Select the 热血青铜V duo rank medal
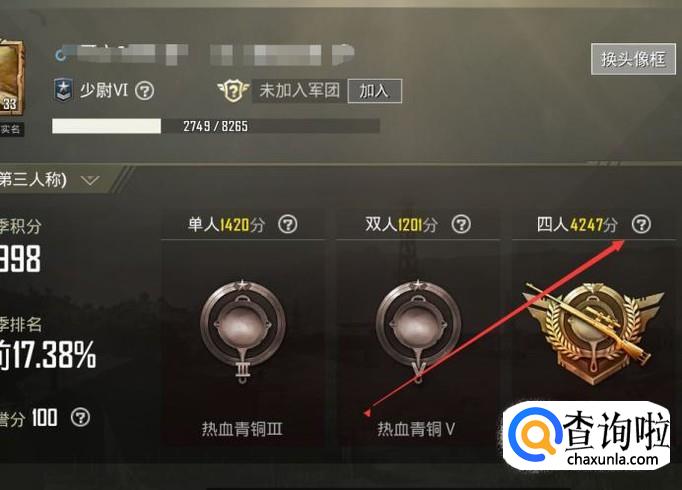This screenshot has width=682, height=490. pos(418,331)
